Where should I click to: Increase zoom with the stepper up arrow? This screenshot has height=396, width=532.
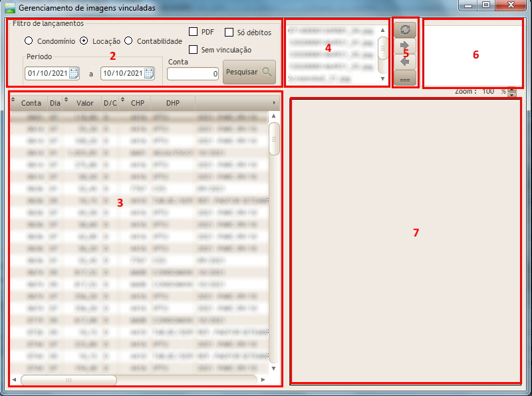[x=511, y=89]
